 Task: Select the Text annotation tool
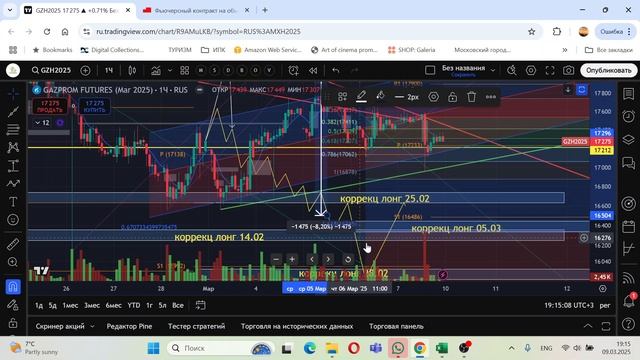13,202
